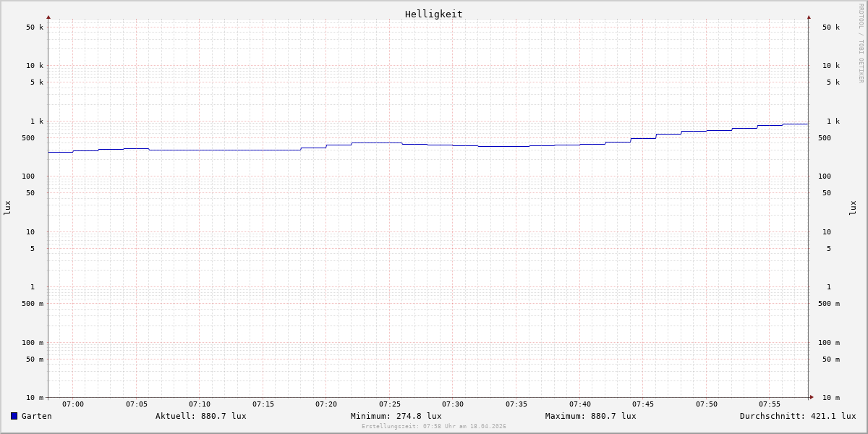Click the Erstellungszeit timestamp footer text
868x434 pixels.
(434, 427)
